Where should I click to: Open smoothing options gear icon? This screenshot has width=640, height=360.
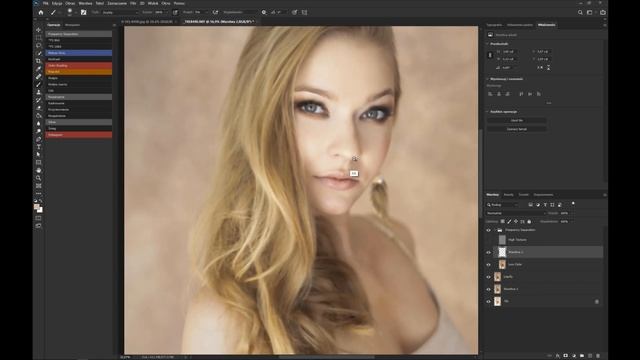pos(264,12)
